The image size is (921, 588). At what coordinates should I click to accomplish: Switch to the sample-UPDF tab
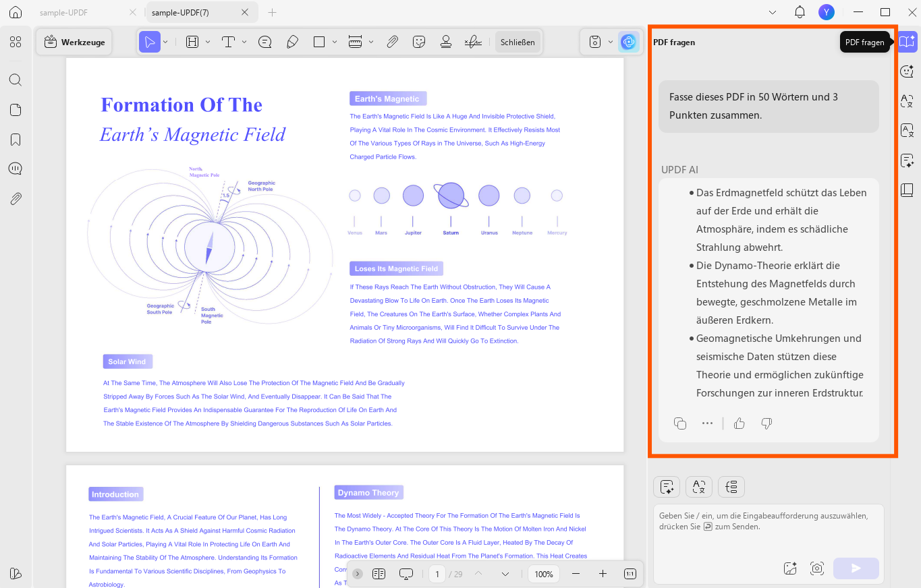[64, 13]
